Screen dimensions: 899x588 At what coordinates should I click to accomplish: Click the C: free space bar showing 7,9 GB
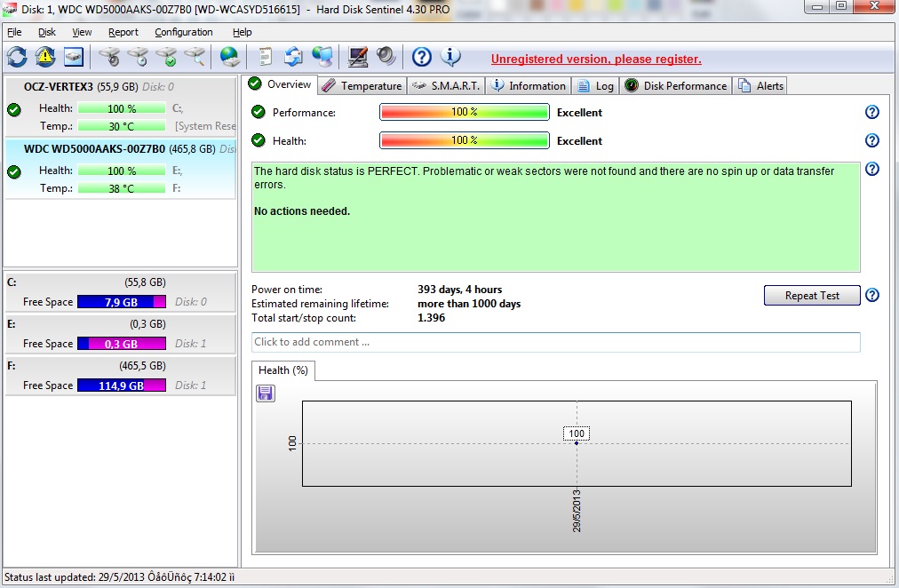point(122,302)
